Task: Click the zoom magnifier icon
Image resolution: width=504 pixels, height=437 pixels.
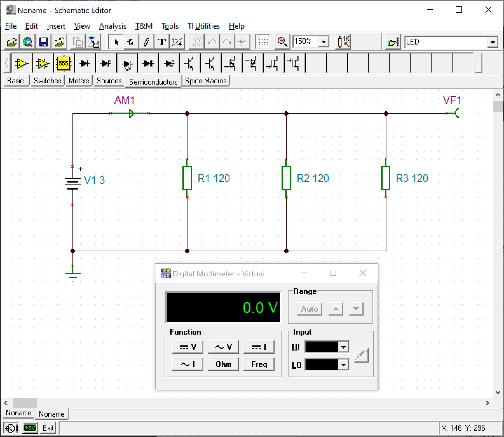Action: pos(282,42)
